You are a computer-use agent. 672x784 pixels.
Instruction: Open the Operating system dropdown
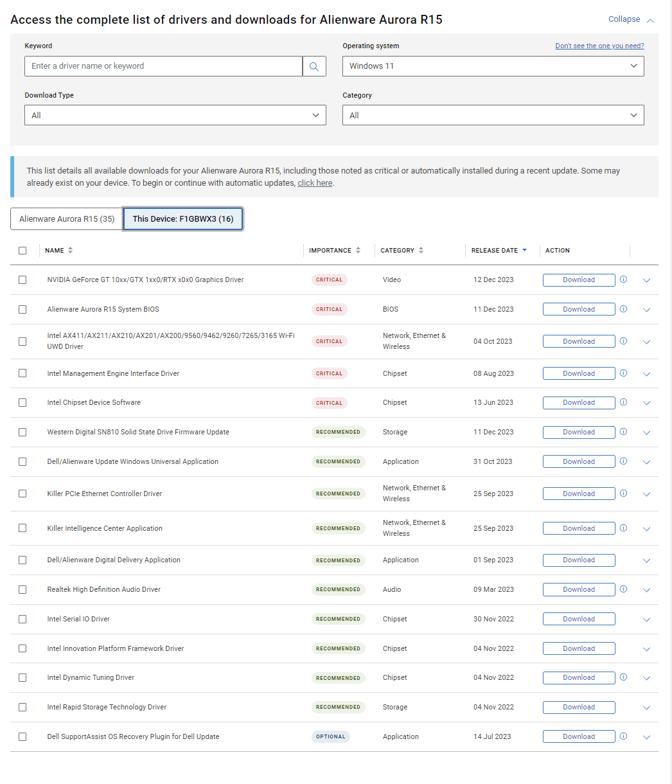point(493,66)
